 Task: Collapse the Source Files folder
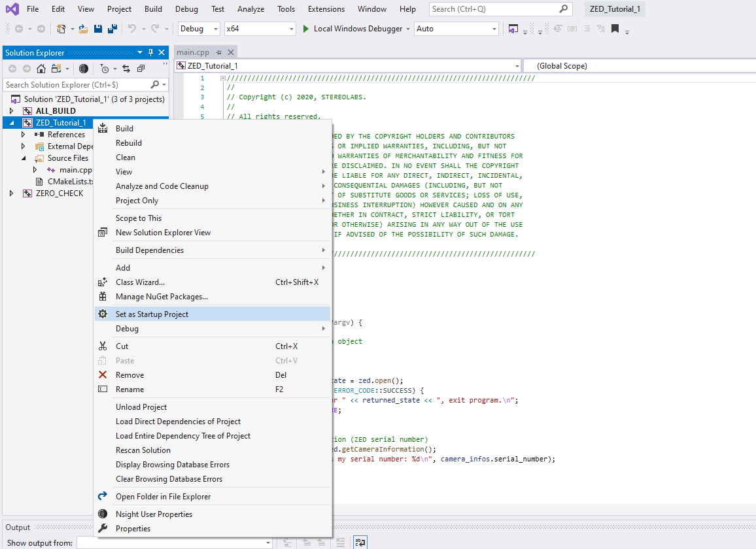coord(23,158)
